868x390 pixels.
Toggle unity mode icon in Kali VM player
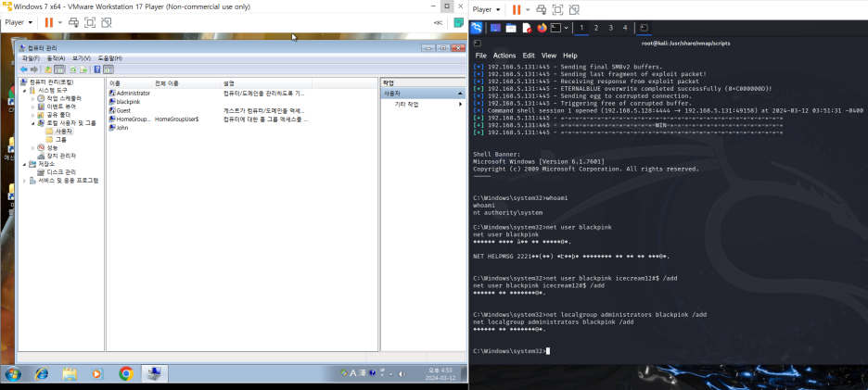(x=575, y=9)
